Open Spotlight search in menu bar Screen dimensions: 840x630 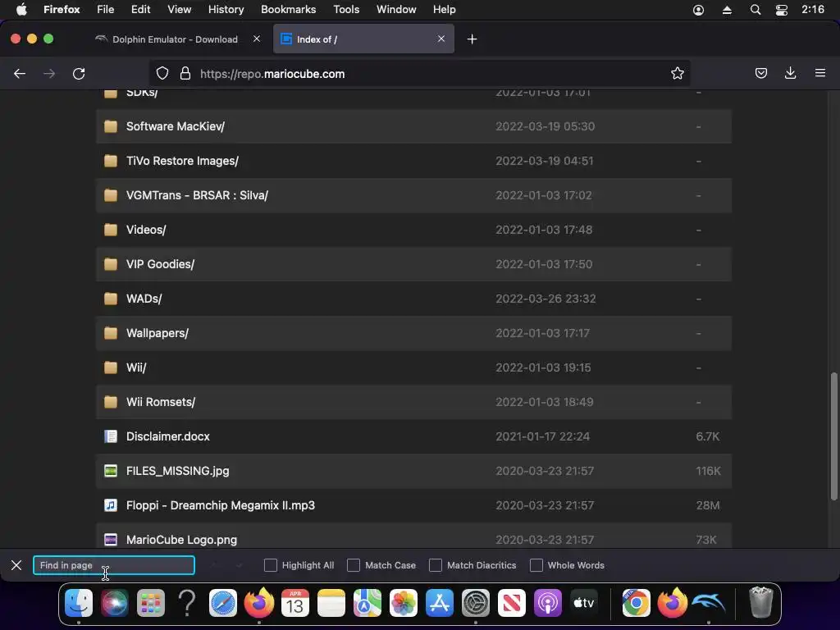tap(756, 10)
